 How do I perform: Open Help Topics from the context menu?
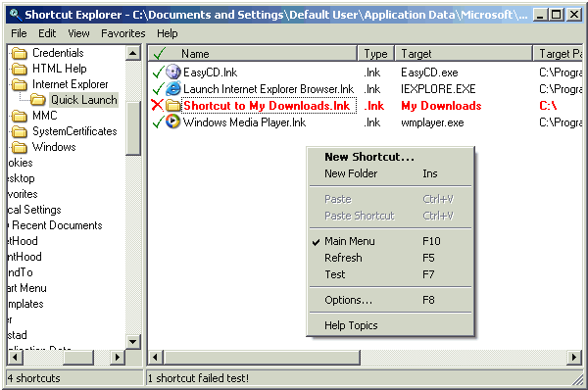coord(390,325)
